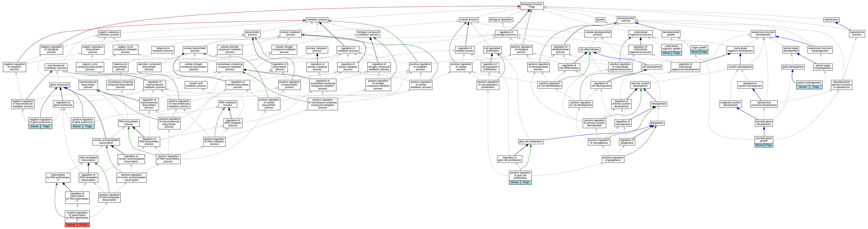Click the 'neurogenesis' node
The image size is (868, 229).
pyautogui.click(x=658, y=104)
